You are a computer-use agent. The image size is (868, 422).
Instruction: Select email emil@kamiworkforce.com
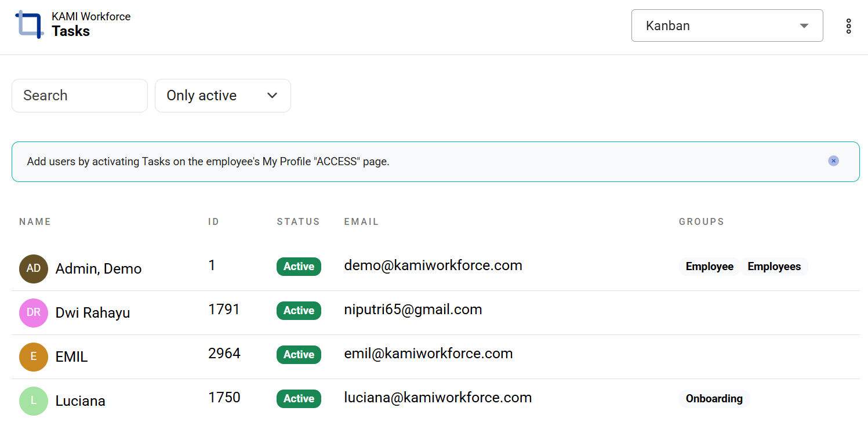[428, 354]
